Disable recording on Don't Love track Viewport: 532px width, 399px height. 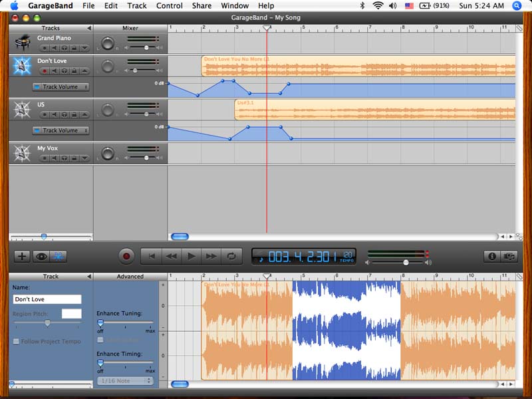45,71
